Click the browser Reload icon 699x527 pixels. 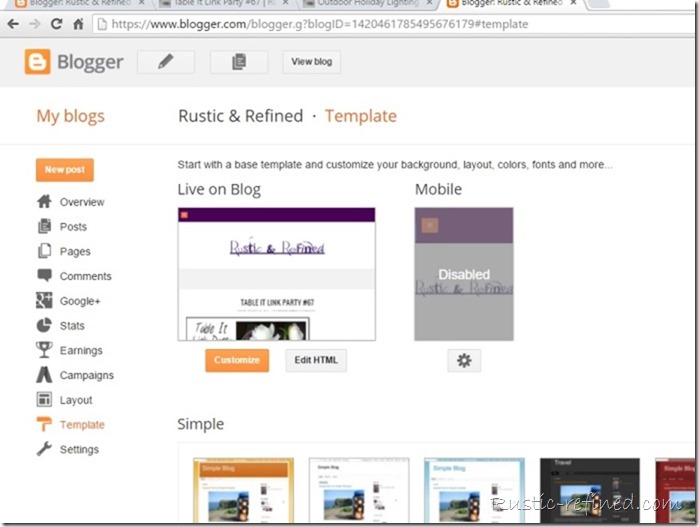click(56, 24)
